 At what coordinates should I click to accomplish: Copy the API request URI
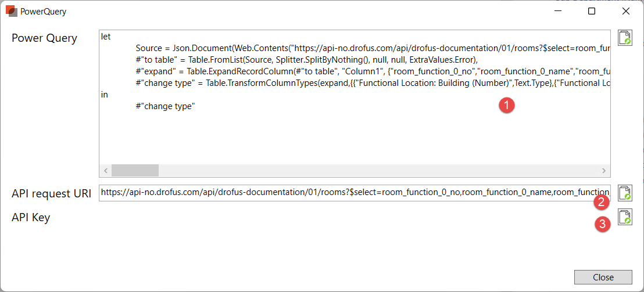[x=625, y=193]
